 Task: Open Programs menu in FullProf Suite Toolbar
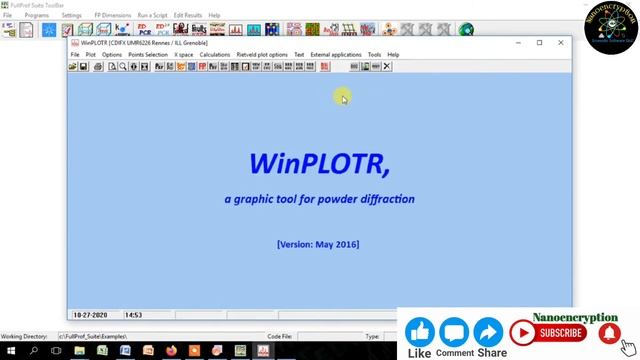(37, 15)
